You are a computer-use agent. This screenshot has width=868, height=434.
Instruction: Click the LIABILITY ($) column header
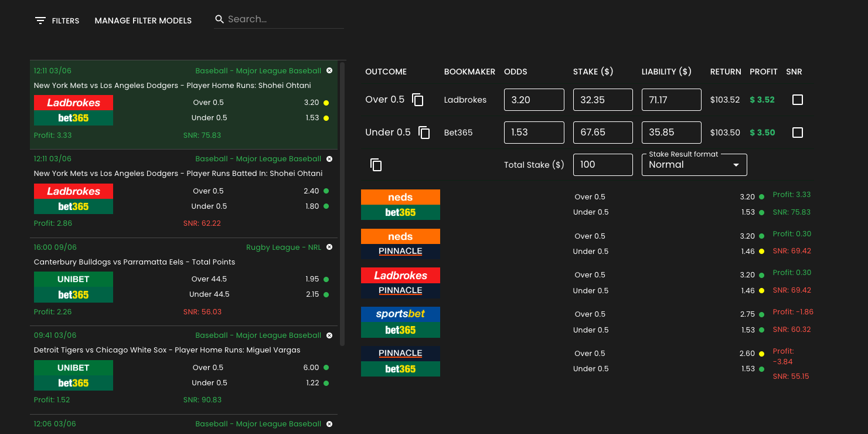tap(666, 72)
